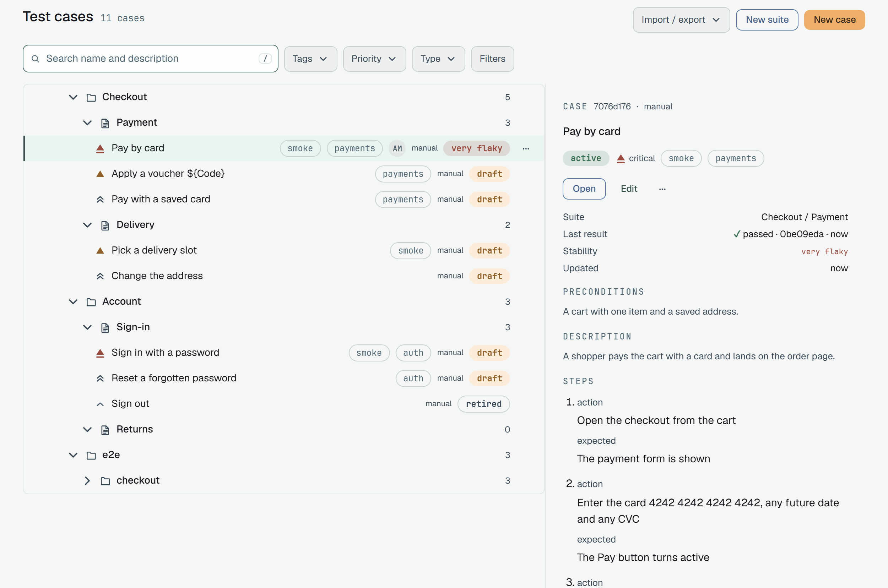Screen dimensions: 888x588
Task: Click priority triangle on Pick a delivery slot
Action: coord(100,250)
